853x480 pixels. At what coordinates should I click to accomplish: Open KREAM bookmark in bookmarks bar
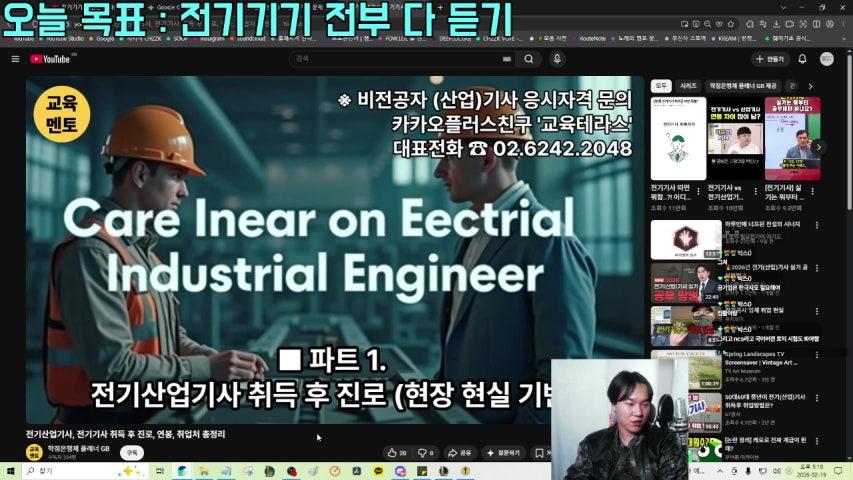pyautogui.click(x=735, y=39)
